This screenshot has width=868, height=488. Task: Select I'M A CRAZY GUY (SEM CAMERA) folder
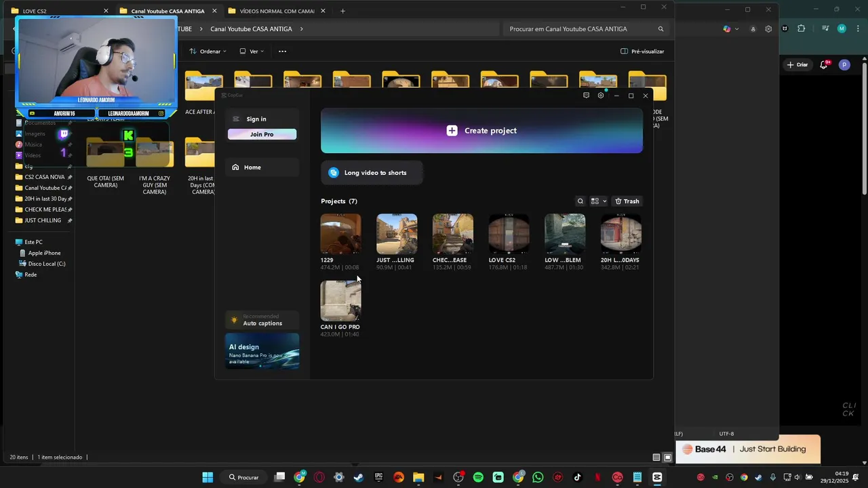[155, 166]
